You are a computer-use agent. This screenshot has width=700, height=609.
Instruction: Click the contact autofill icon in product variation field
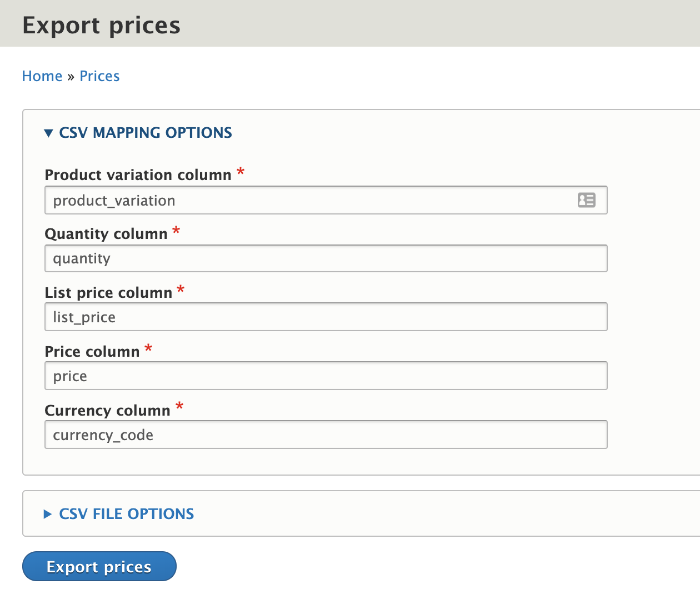pyautogui.click(x=586, y=200)
